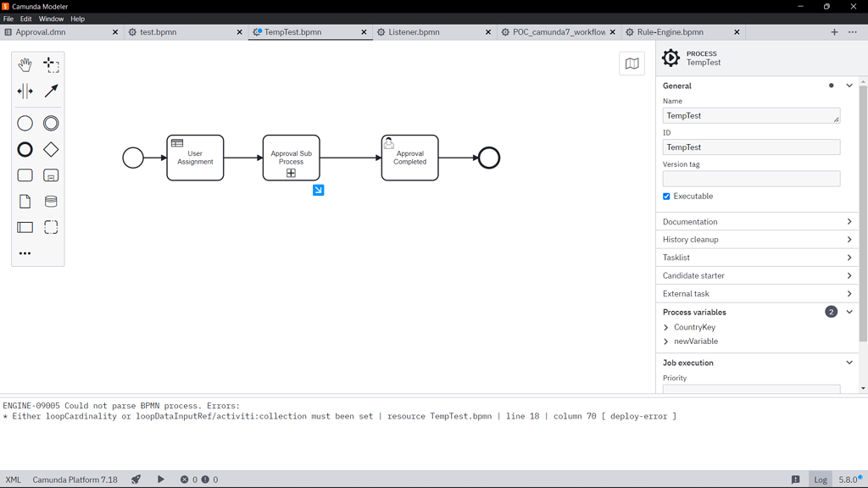
Task: Expand the Approval Sub Process plus marker
Action: pyautogui.click(x=291, y=173)
